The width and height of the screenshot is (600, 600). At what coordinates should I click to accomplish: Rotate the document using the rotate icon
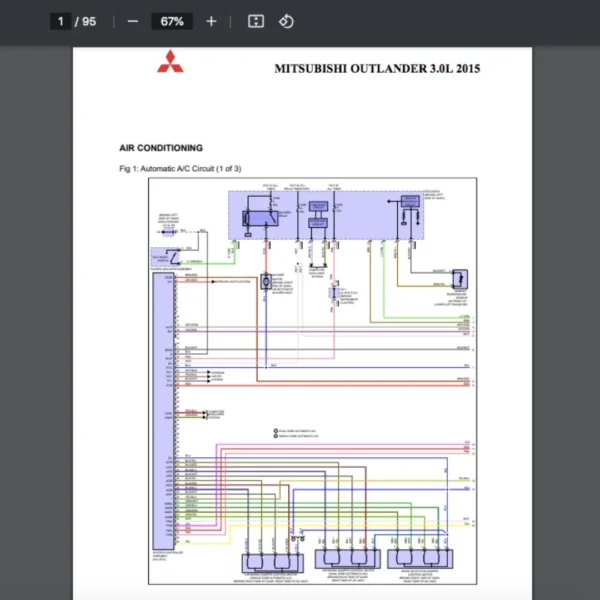coord(286,21)
